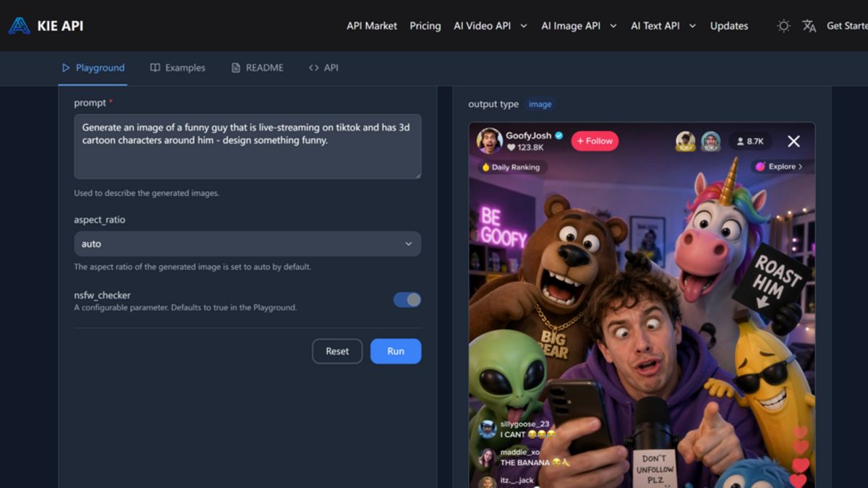
Task: Click the KIE API logo
Action: [46, 25]
